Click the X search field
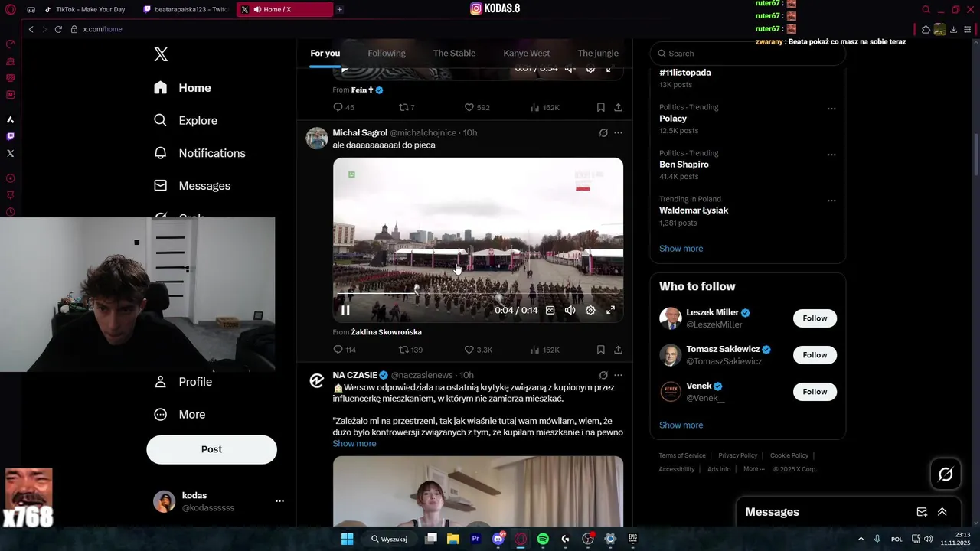Viewport: 980px width, 551px height. (x=747, y=53)
